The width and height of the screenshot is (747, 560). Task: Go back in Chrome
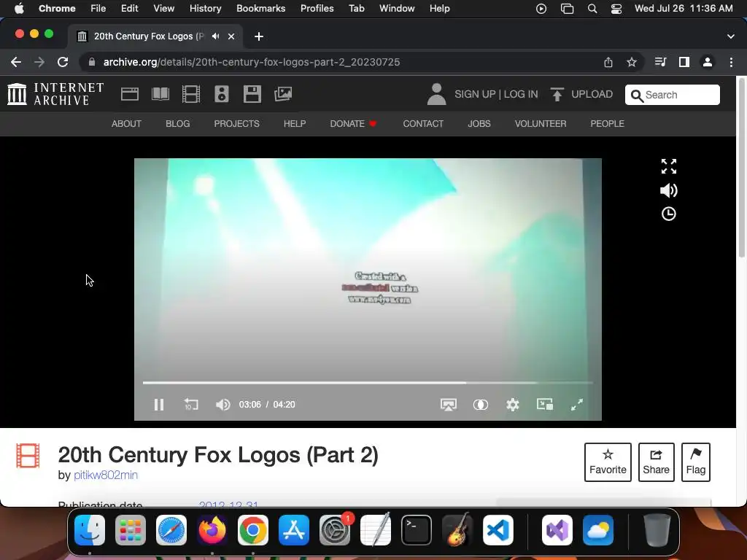pos(16,62)
